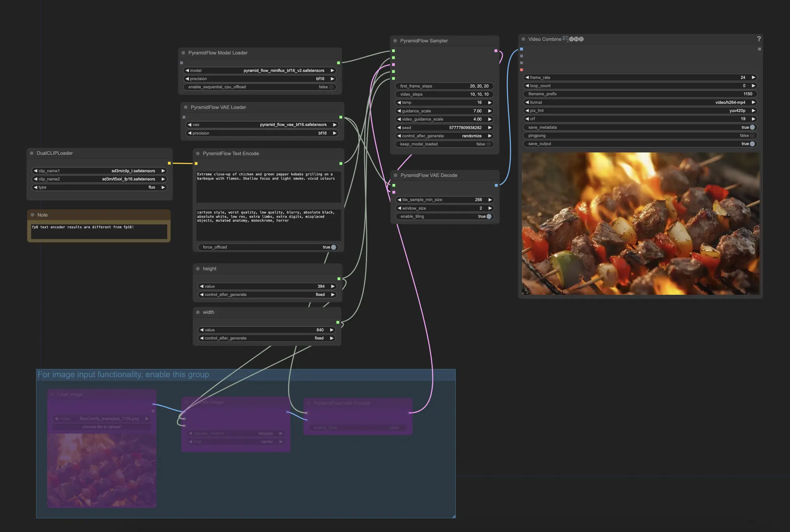The image size is (790, 532).
Task: Click the VAE Decode pink samples input socket
Action: click(x=394, y=192)
